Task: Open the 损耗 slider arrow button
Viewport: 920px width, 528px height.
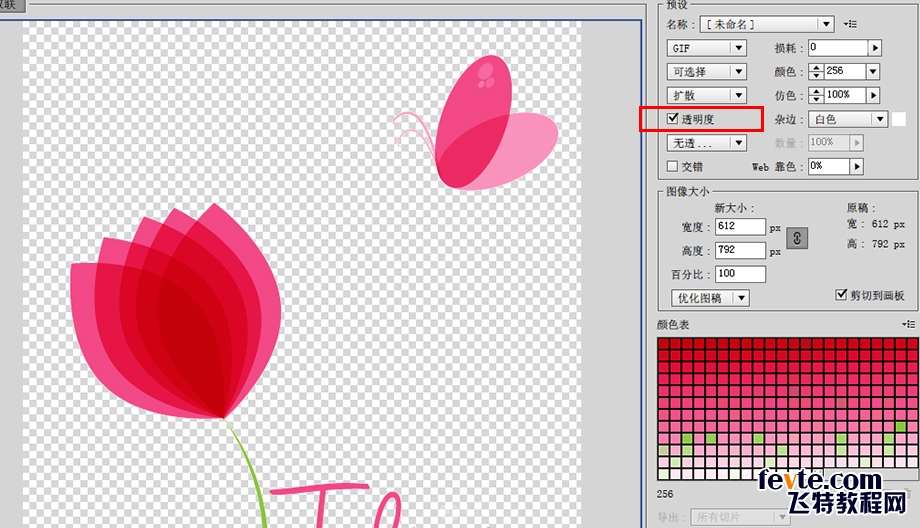Action: [875, 48]
